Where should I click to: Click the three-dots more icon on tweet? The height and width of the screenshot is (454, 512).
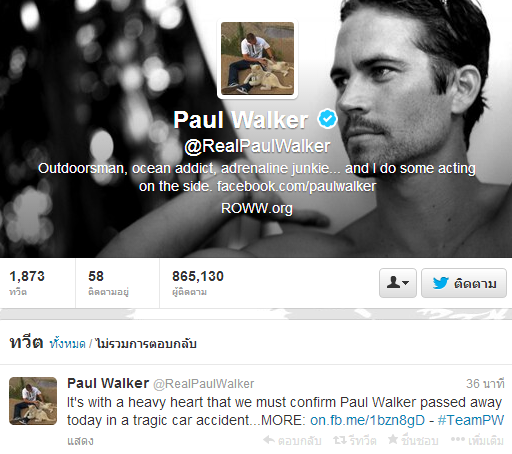point(458,439)
